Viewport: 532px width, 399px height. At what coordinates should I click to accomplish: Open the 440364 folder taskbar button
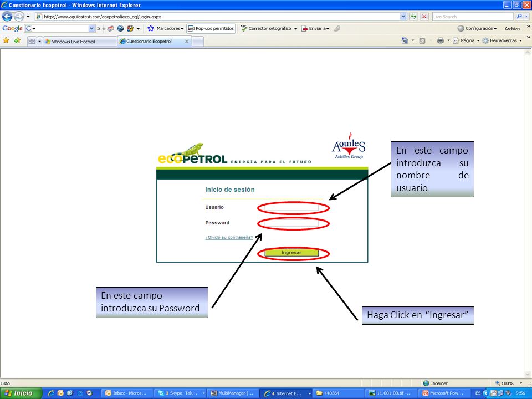pos(339,393)
